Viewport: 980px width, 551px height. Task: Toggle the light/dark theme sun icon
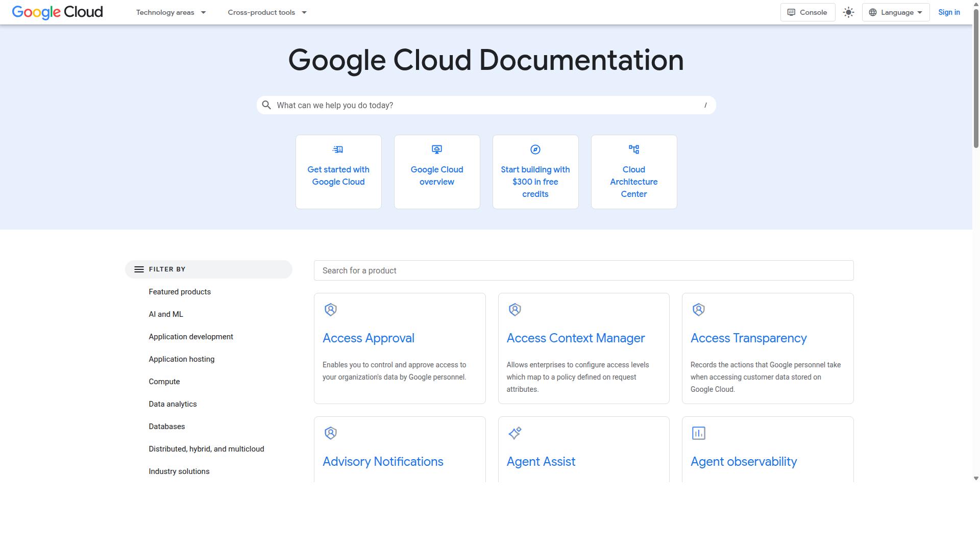(848, 12)
